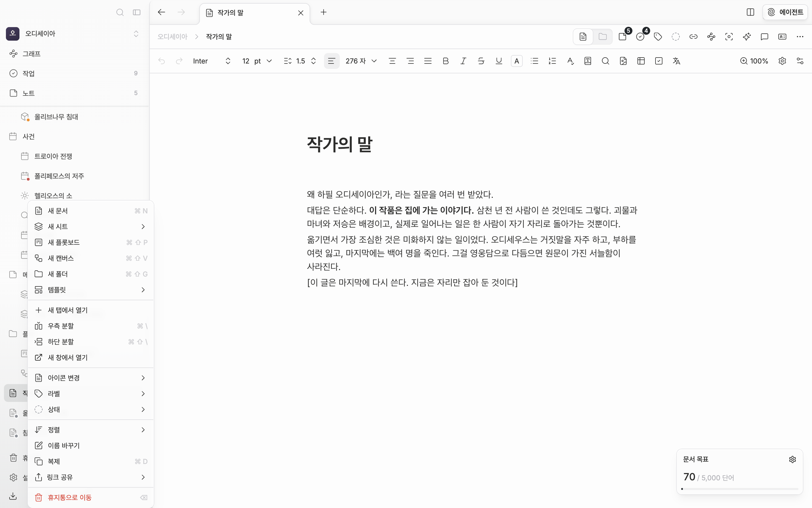Select justify text alignment
The width and height of the screenshot is (812, 508).
(x=428, y=61)
